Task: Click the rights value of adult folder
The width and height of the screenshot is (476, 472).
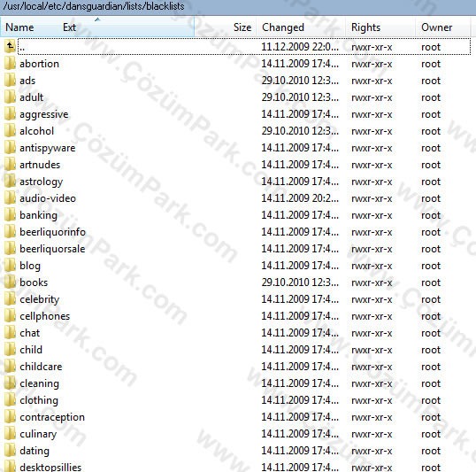Action: 372,97
